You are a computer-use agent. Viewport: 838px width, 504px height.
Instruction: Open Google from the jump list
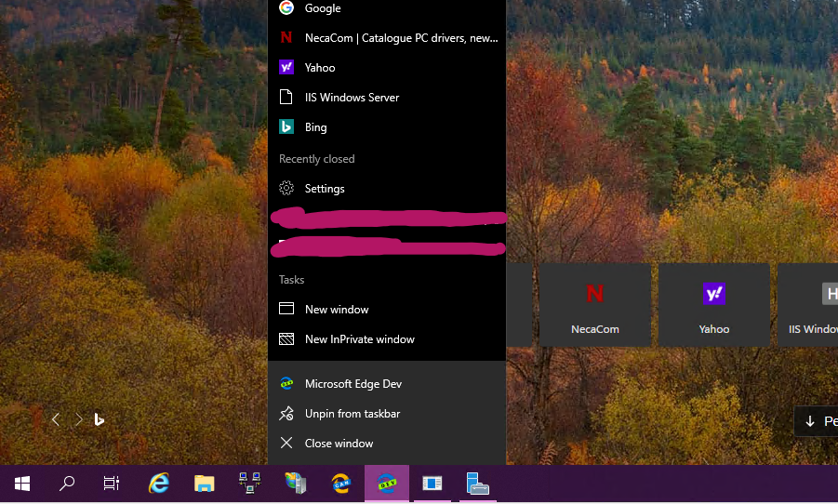[387, 8]
